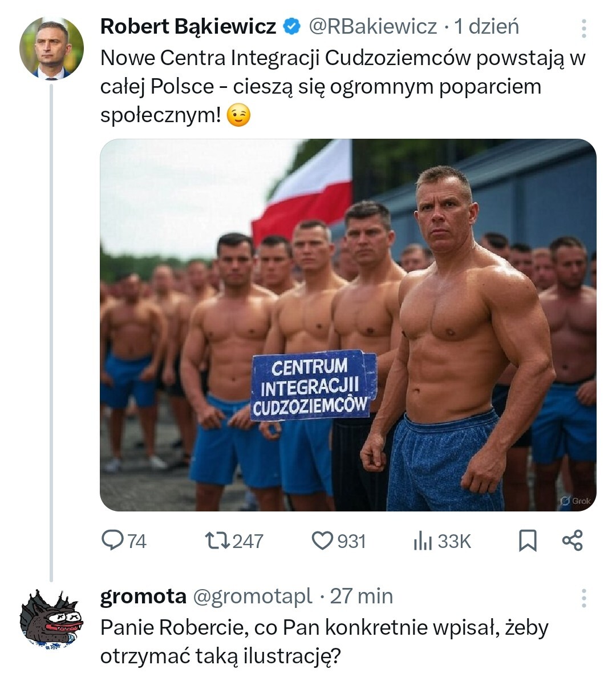
Task: Open gromota's reply text about the illustration
Action: pyautogui.click(x=324, y=642)
